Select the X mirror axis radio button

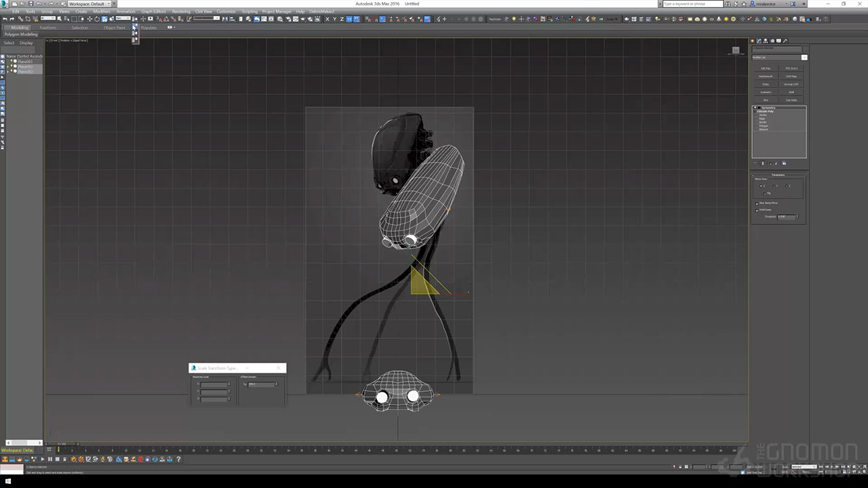click(762, 186)
